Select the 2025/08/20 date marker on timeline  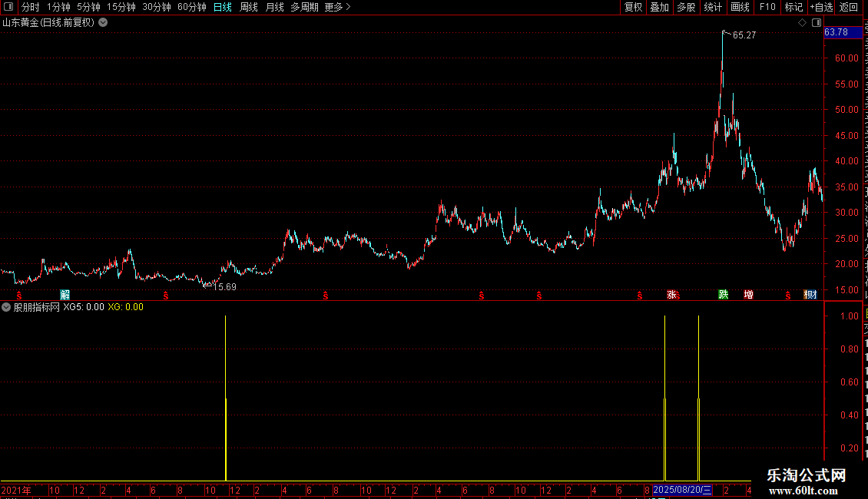pos(682,490)
